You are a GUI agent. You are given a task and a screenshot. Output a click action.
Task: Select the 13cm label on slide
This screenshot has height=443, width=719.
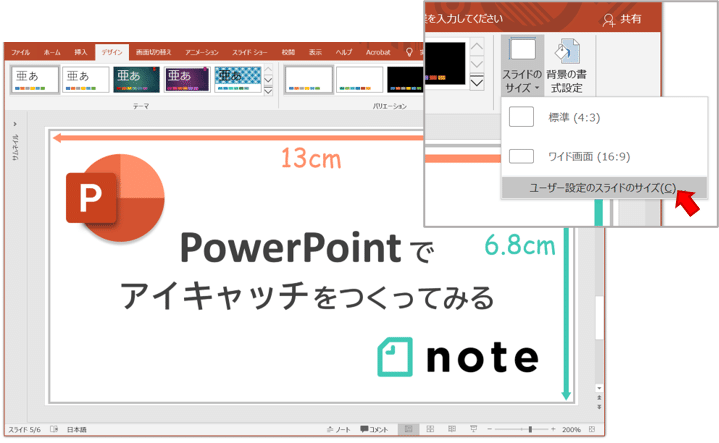[x=311, y=158]
